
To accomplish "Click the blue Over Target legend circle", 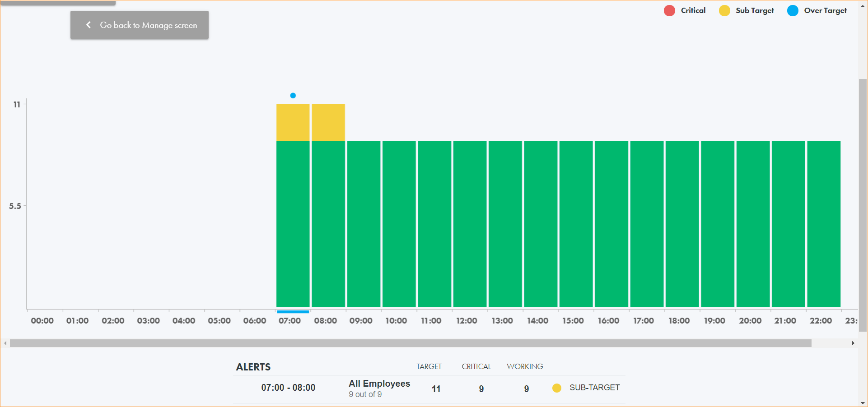I will [793, 11].
